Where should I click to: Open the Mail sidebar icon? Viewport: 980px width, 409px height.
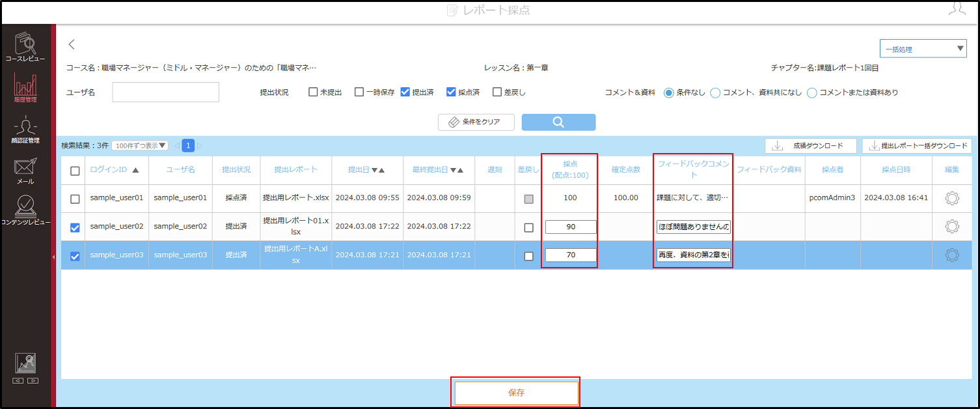(25, 171)
